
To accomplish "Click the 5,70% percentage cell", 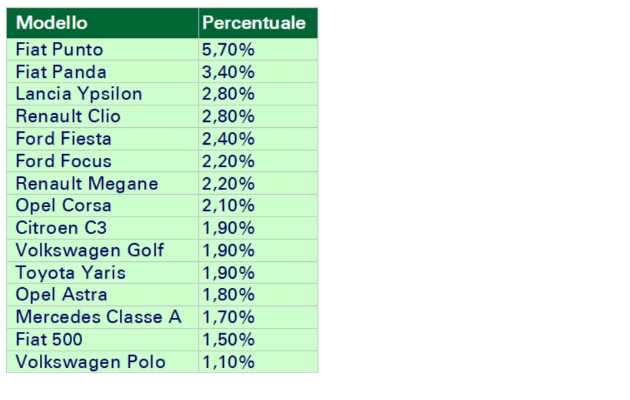I will click(x=257, y=49).
